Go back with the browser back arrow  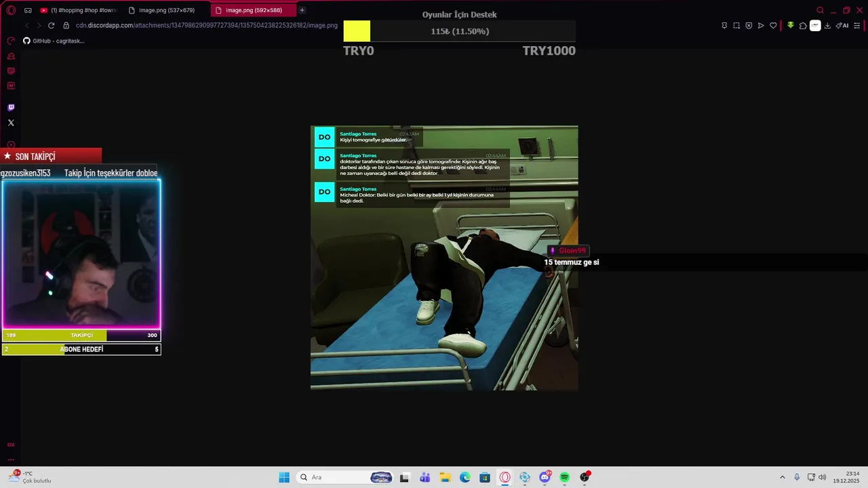[27, 25]
